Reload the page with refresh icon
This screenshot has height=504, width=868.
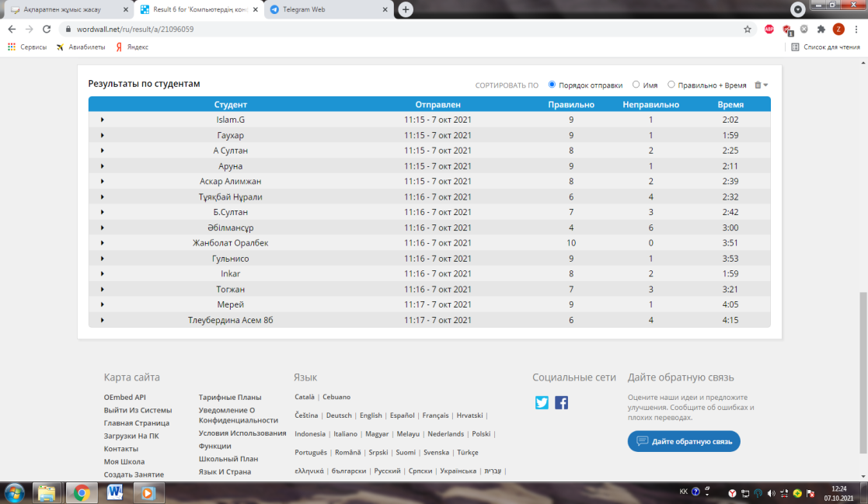[x=47, y=30]
